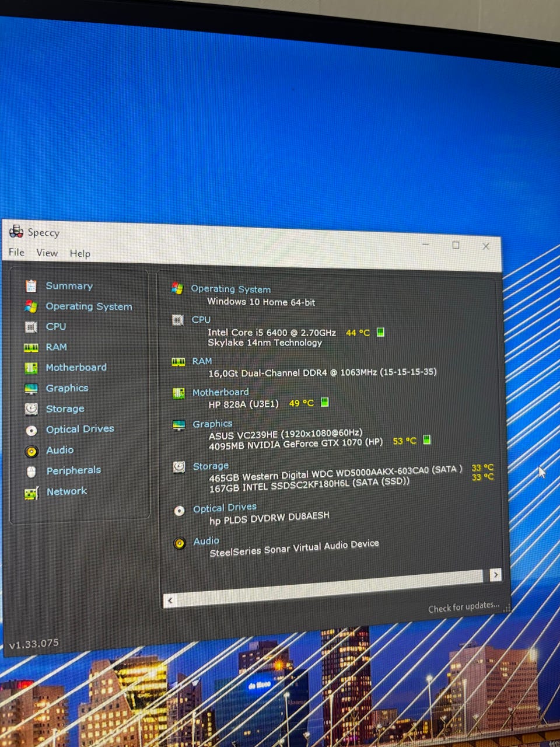Click the Optical Drives disc icon in summary

tap(180, 511)
